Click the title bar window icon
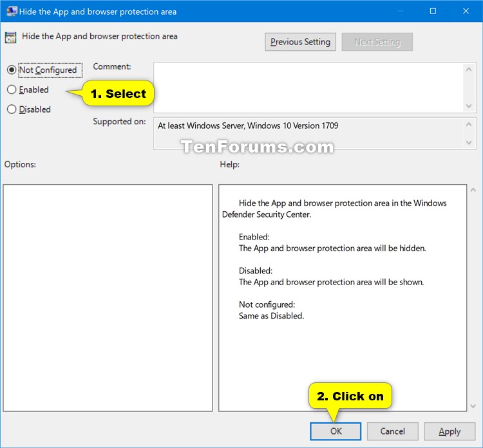The width and height of the screenshot is (483, 448). click(12, 12)
